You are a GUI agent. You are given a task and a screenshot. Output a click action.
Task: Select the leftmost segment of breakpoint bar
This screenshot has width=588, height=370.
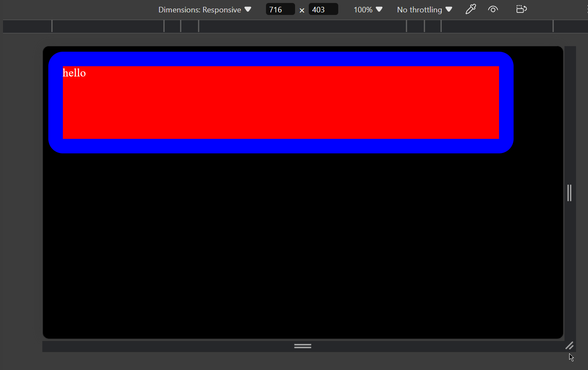coord(27,26)
